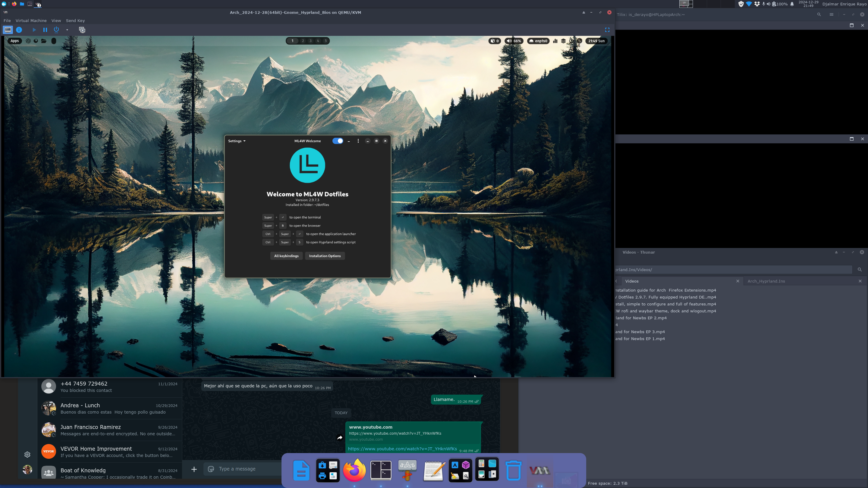The image size is (868, 488).
Task: Click the Installation Options button
Action: pos(325,256)
